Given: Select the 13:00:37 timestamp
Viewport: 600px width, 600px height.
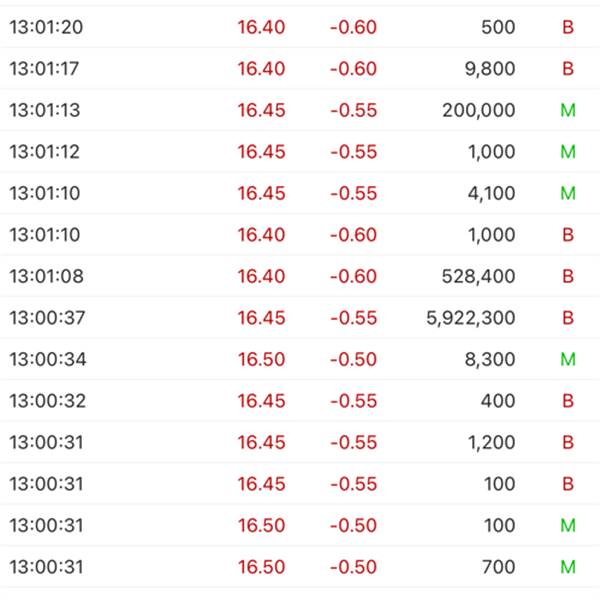Looking at the screenshot, I should tap(46, 318).
